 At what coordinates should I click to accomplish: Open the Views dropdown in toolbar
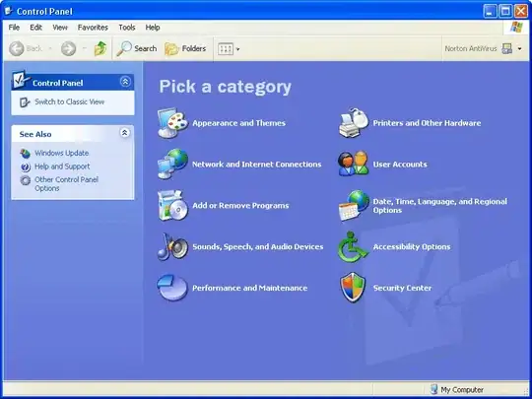click(x=229, y=49)
